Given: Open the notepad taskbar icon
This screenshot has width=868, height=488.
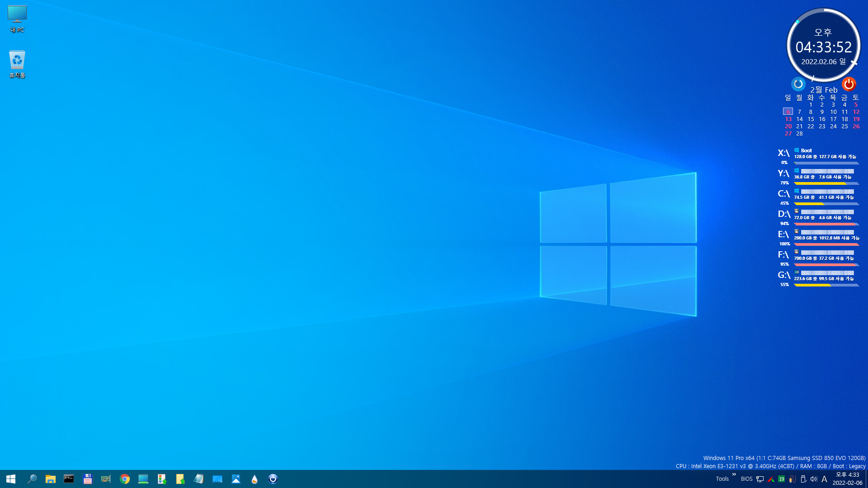Looking at the screenshot, I should pyautogui.click(x=199, y=479).
